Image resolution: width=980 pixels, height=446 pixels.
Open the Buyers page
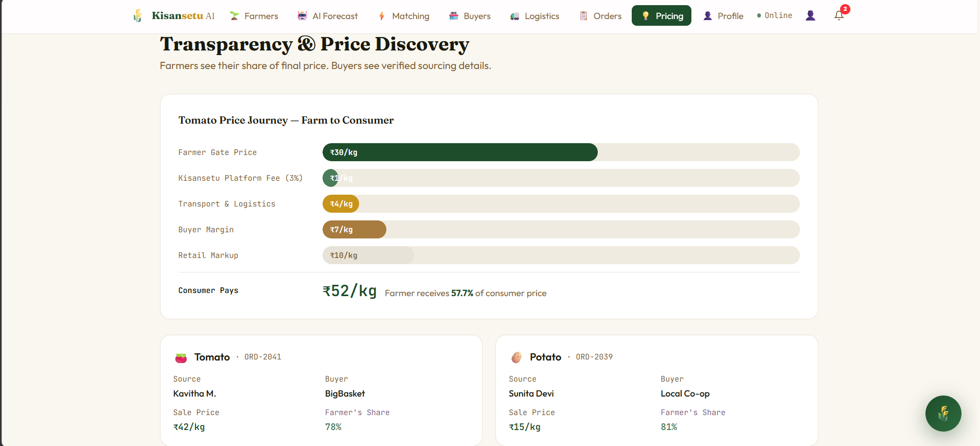point(470,16)
